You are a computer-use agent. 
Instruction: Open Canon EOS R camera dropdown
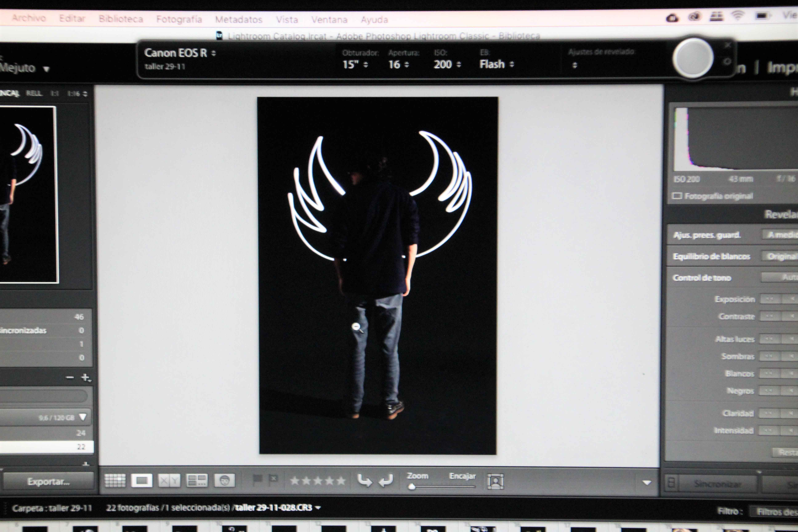pos(180,53)
